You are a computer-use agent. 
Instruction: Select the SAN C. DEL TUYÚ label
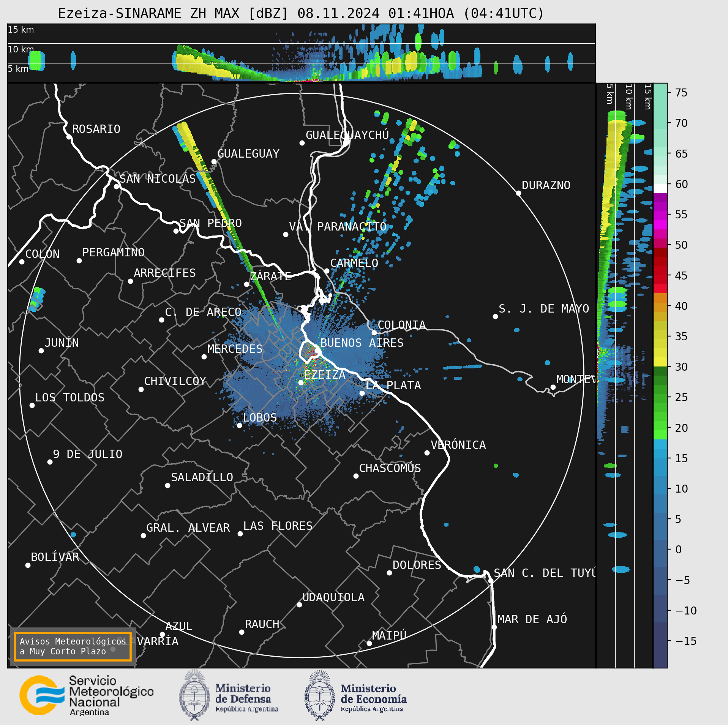[x=545, y=573]
